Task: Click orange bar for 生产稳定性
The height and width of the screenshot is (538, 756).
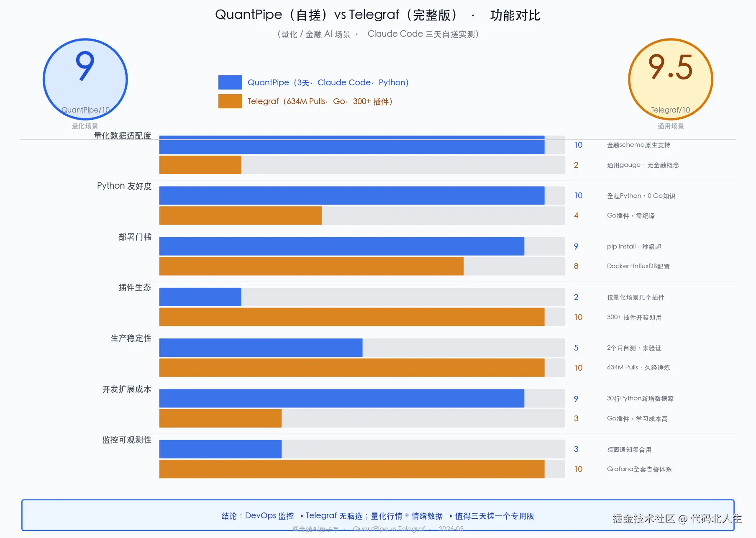Action: click(x=352, y=368)
